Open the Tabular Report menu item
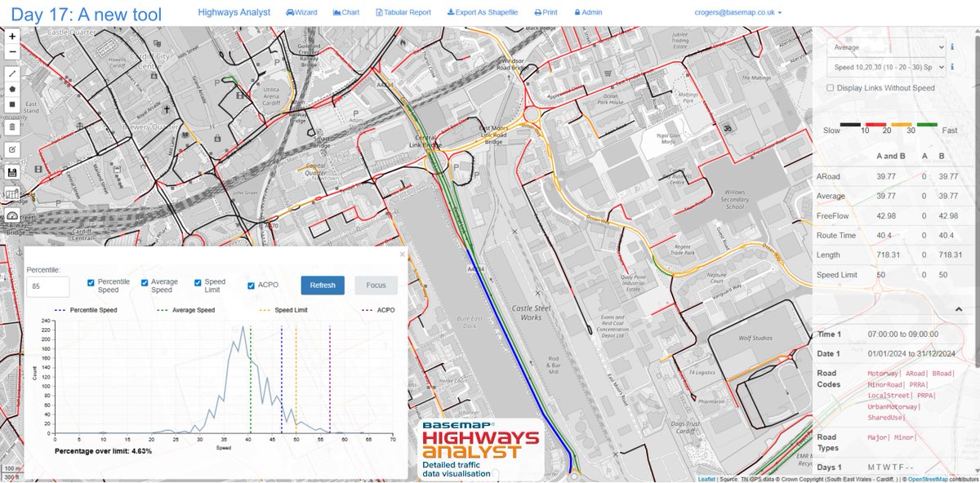The height and width of the screenshot is (483, 980). (403, 13)
